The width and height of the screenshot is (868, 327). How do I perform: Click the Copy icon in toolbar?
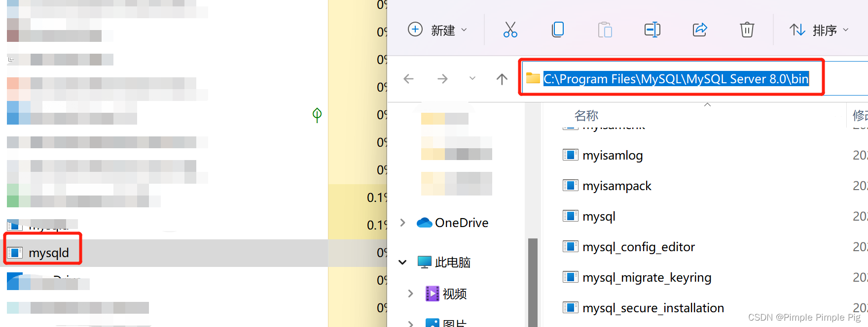558,30
